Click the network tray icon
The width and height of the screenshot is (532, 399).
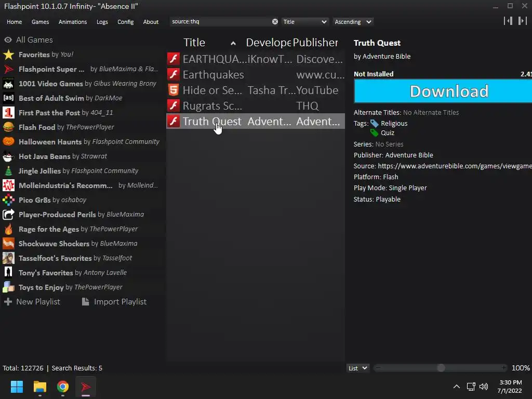(x=471, y=387)
